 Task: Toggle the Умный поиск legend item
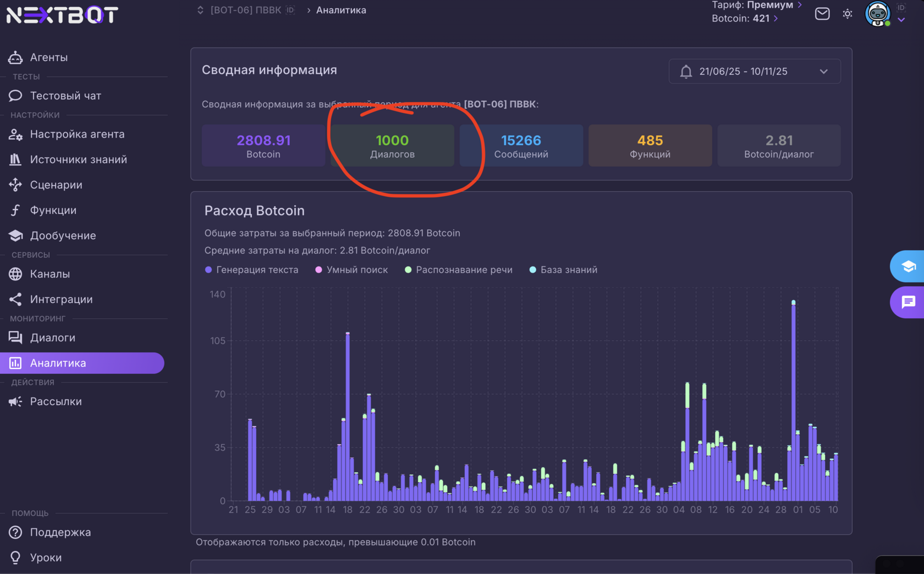pos(351,269)
